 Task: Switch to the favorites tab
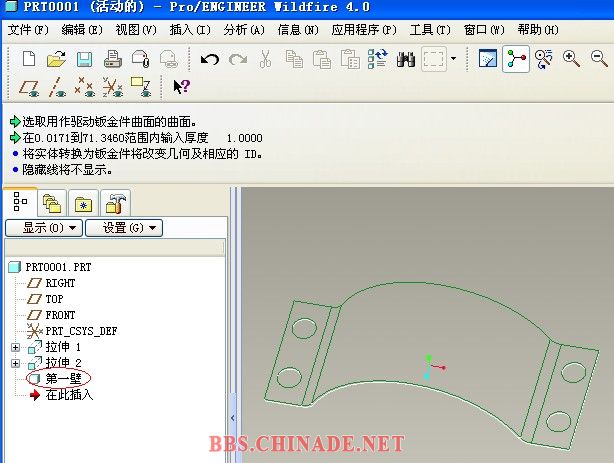(x=83, y=203)
